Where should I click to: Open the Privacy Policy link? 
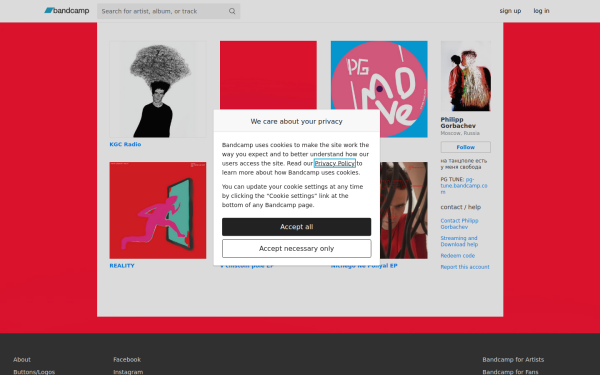[x=334, y=163]
